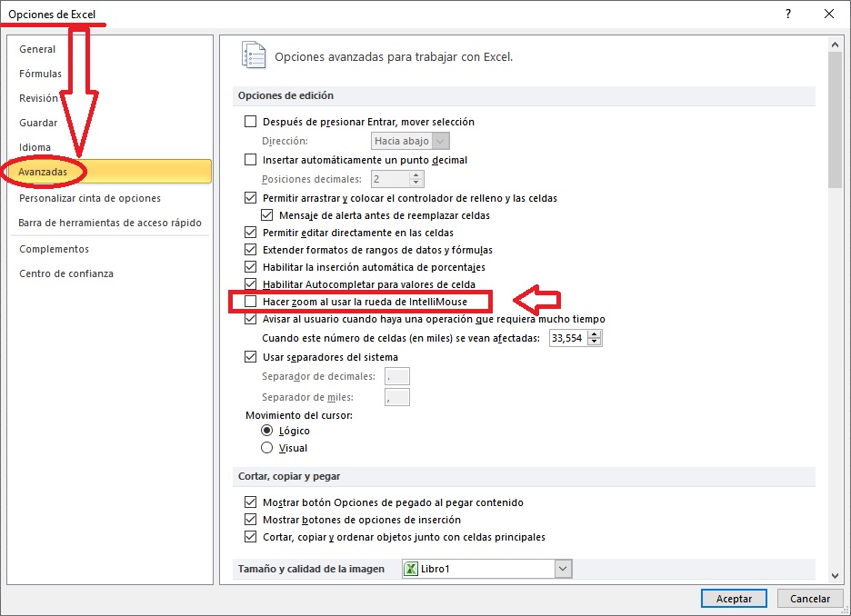Toggle 'Insertar automáticamente un punto decimal'
Screen dimensions: 851x616
(x=251, y=160)
